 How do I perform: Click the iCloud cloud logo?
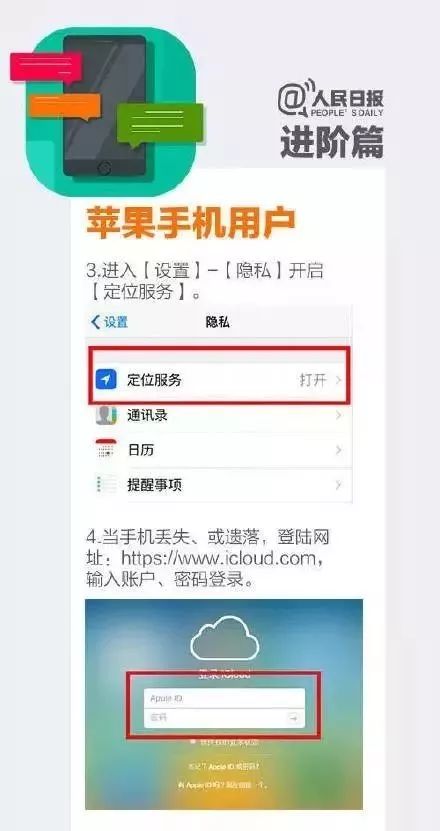point(224,638)
